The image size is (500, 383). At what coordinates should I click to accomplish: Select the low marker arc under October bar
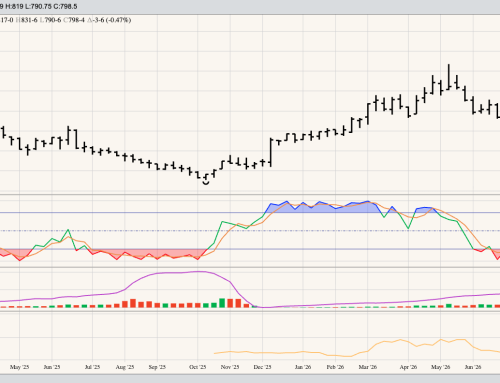pyautogui.click(x=206, y=183)
